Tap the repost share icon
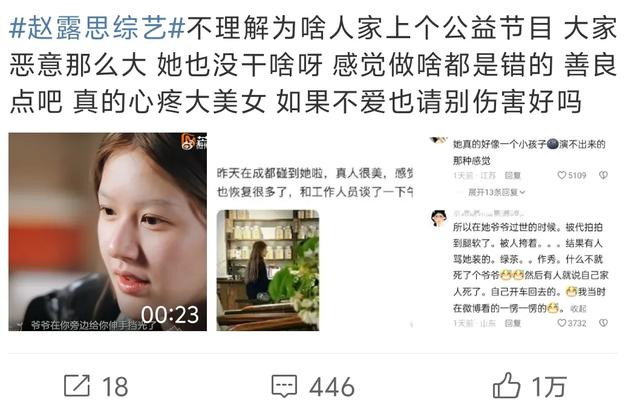The image size is (640, 408). pyautogui.click(x=77, y=386)
